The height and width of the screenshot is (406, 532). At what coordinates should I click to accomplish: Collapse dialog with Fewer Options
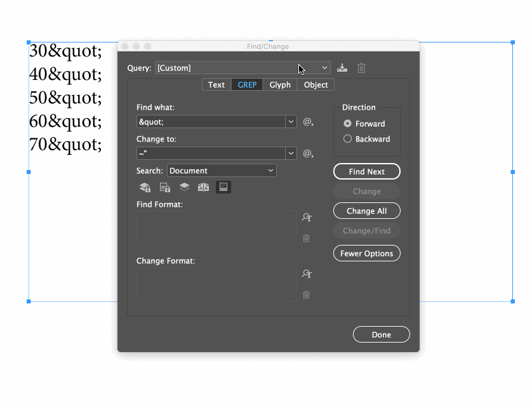(366, 253)
